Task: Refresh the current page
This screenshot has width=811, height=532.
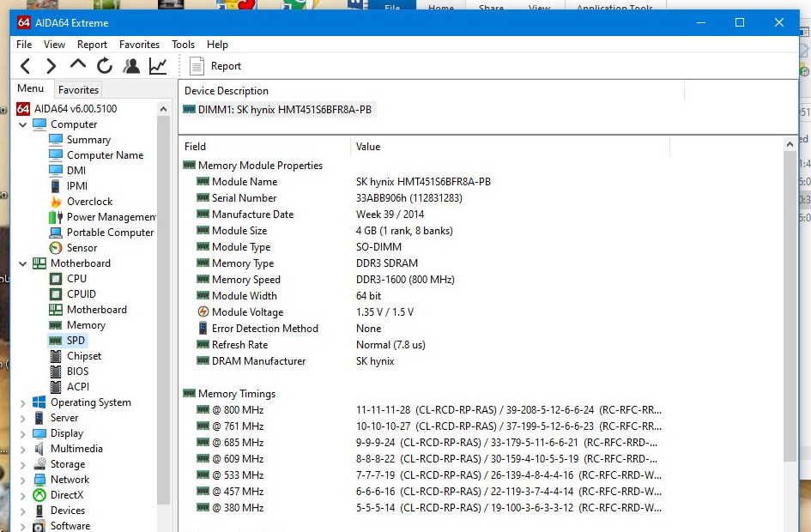Action: coord(105,66)
